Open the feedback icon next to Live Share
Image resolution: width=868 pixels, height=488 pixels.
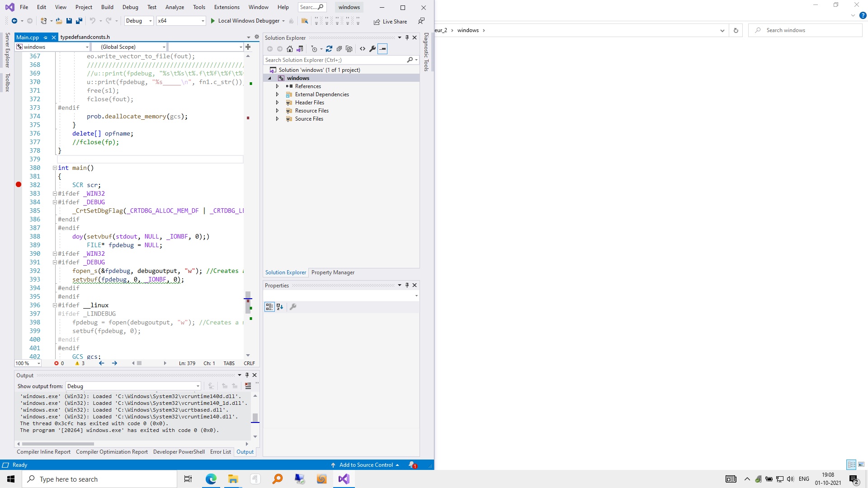tap(421, 21)
